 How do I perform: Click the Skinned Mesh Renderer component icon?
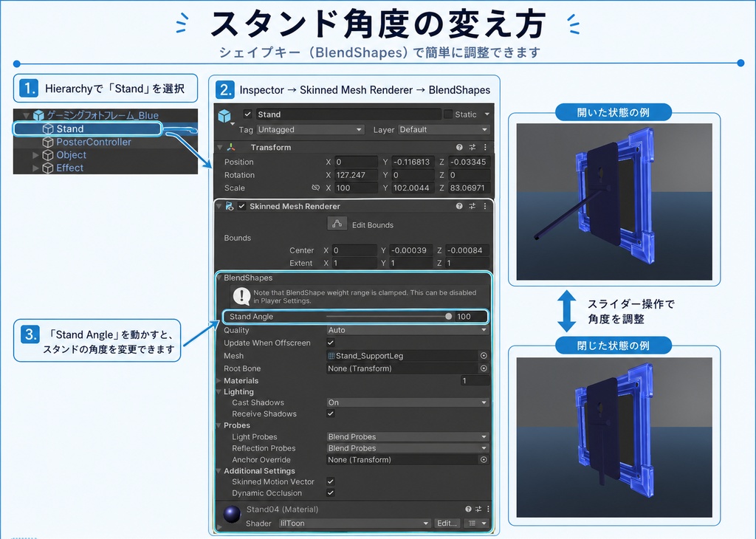click(x=230, y=206)
